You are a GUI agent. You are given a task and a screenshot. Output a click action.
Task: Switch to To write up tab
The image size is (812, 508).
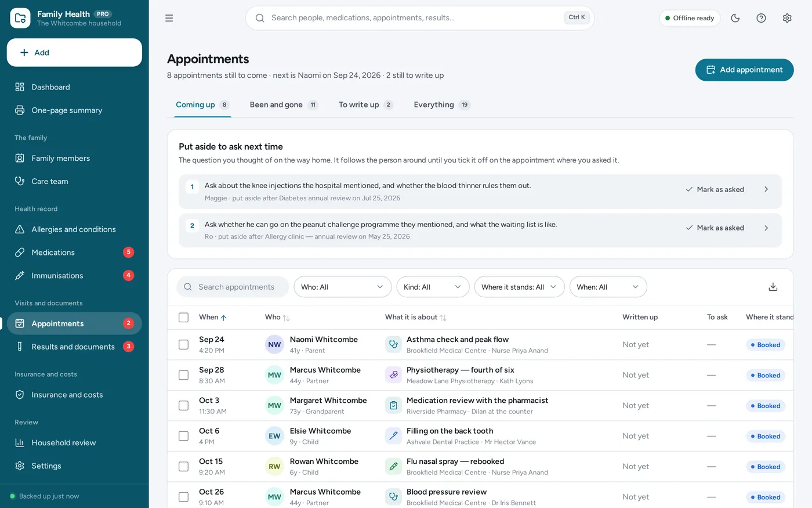coord(365,105)
